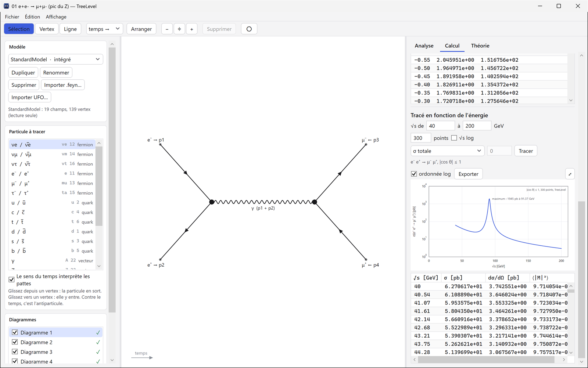Click the Arranger button
Image resolution: width=588 pixels, height=368 pixels.
point(141,29)
